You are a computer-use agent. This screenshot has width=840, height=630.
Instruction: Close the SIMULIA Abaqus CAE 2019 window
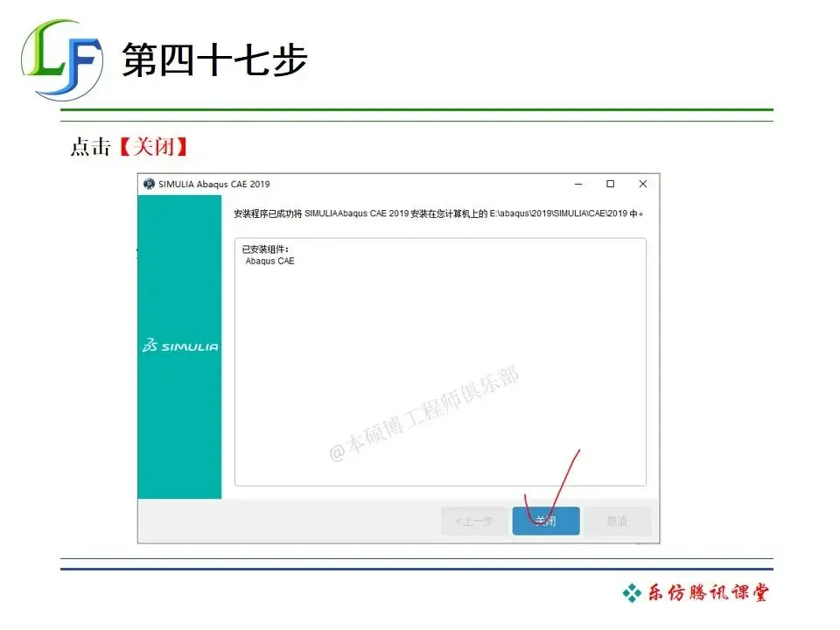pyautogui.click(x=643, y=184)
